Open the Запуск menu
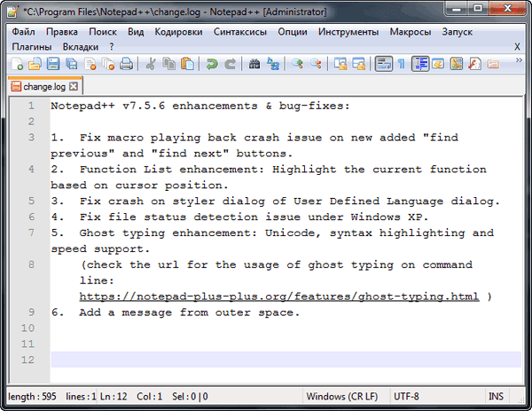Viewport: 532px width, 411px height. tap(457, 32)
